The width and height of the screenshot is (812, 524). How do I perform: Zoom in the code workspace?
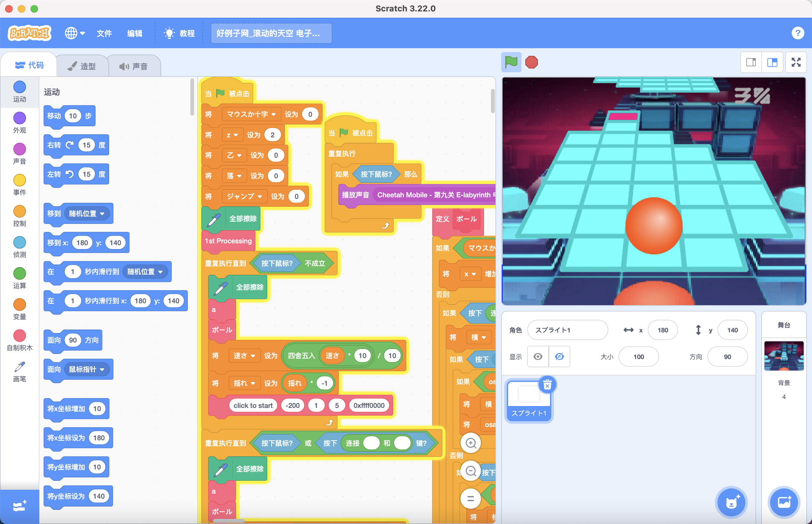[x=471, y=443]
